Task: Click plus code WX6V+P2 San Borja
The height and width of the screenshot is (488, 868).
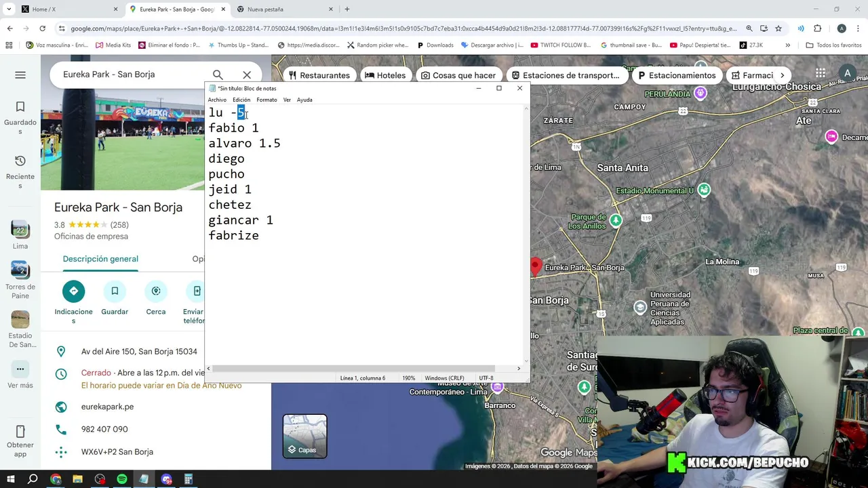Action: (x=117, y=451)
